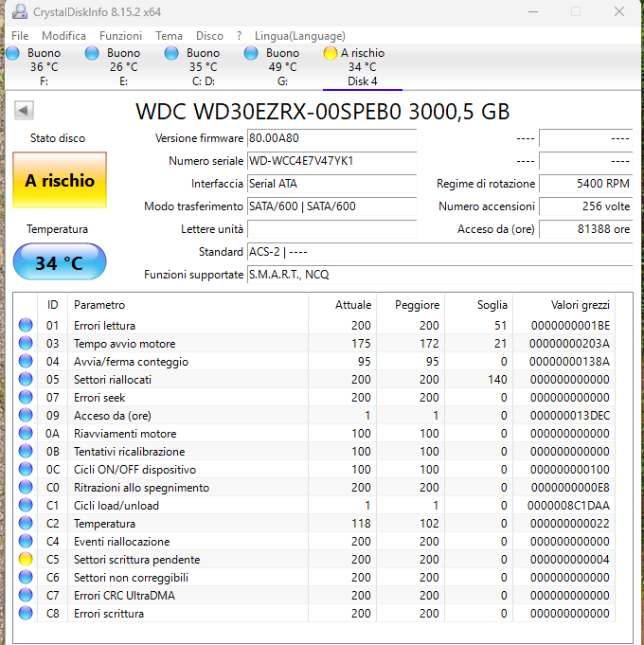Open the Modifica menu

click(x=63, y=36)
